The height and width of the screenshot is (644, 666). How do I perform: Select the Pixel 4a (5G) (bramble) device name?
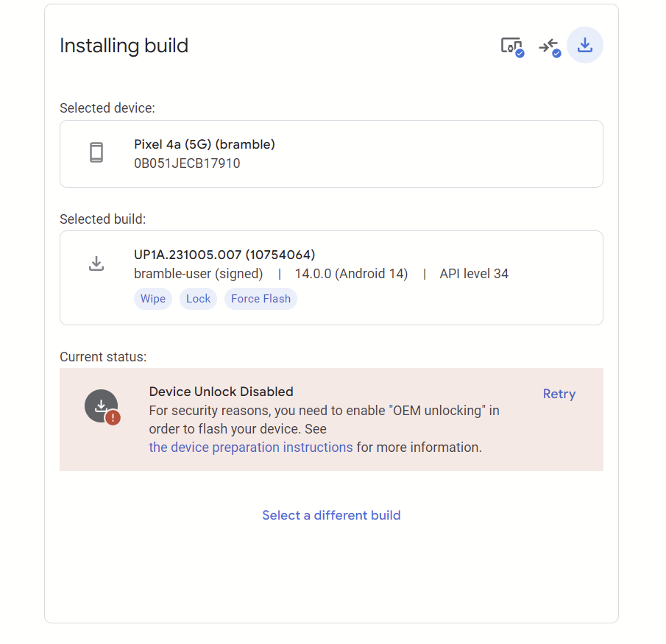(205, 144)
